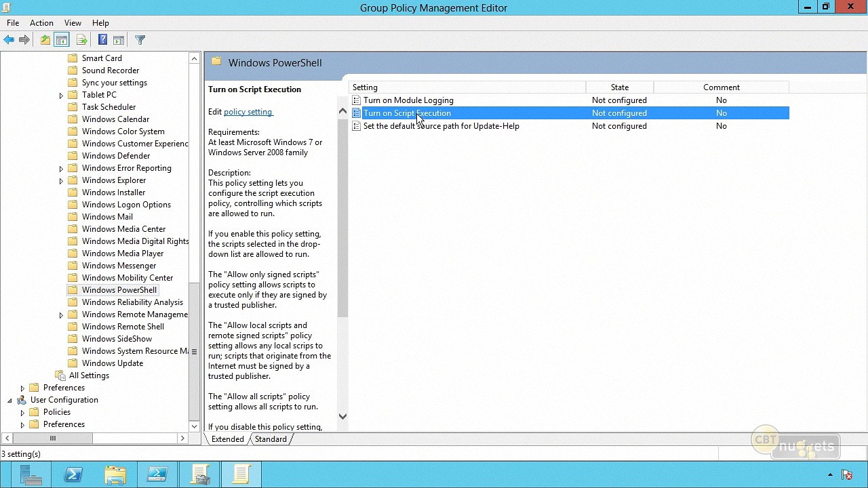
Task: Select Windows Installer in tree
Action: coord(113,192)
